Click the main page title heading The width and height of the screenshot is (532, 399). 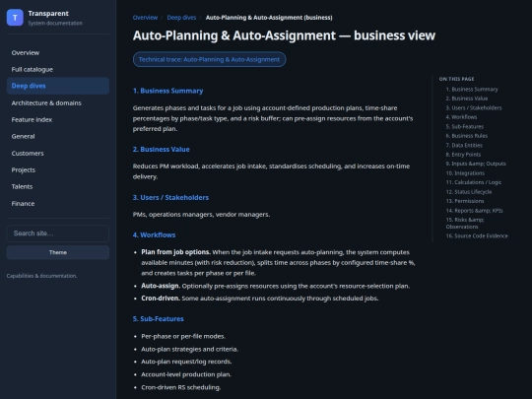click(284, 35)
